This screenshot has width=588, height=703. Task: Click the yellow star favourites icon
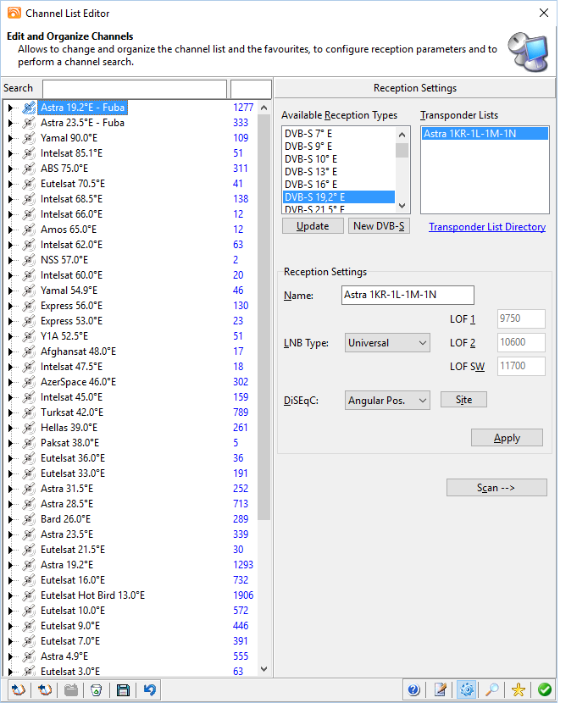tap(518, 690)
